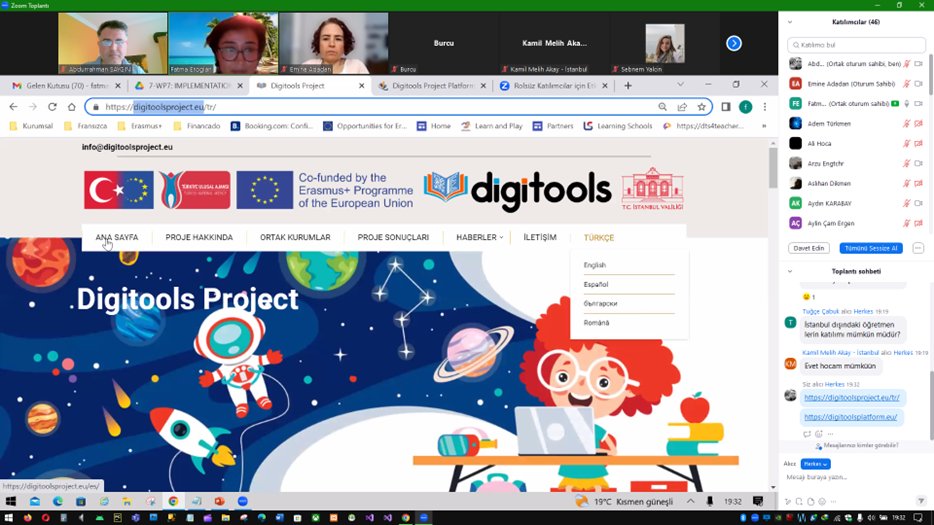Select English from the language list
Screen dimensions: 934x525
[x=594, y=265]
